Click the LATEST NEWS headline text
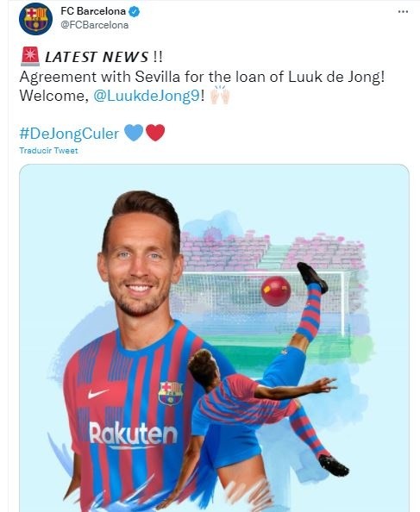 coord(97,57)
